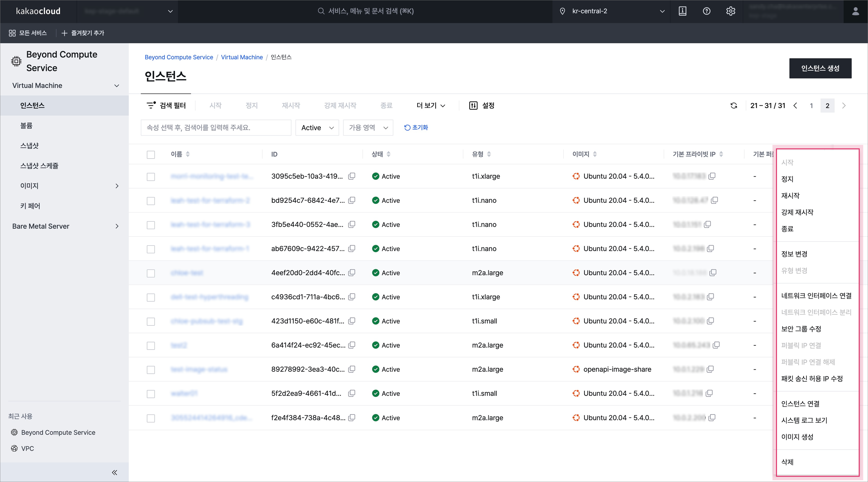Screen dimensions: 868x482
Task: Open the Active status filter dropdown
Action: (317, 128)
